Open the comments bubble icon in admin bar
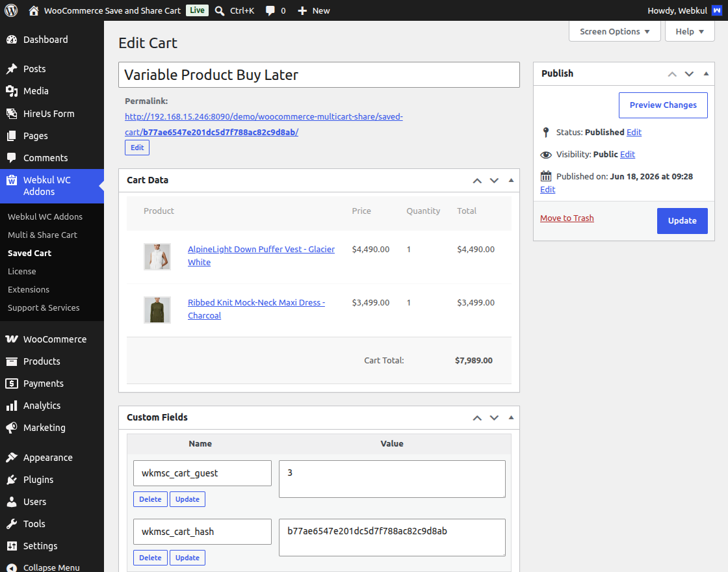Image resolution: width=728 pixels, height=572 pixels. tap(270, 10)
